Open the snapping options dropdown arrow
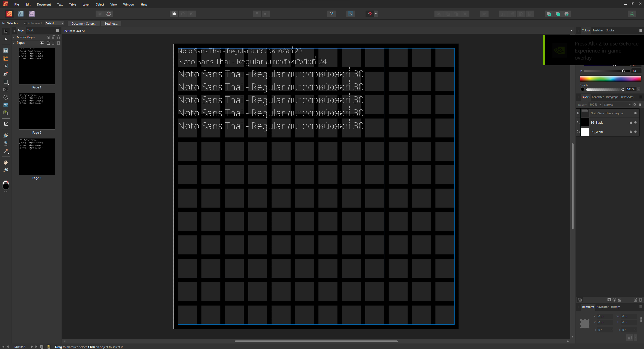 (x=376, y=14)
